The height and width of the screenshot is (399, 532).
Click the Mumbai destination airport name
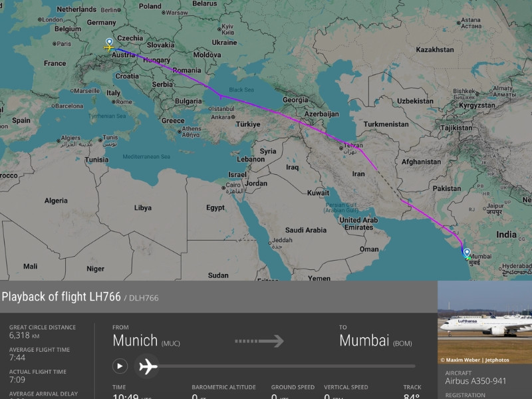[x=364, y=340]
